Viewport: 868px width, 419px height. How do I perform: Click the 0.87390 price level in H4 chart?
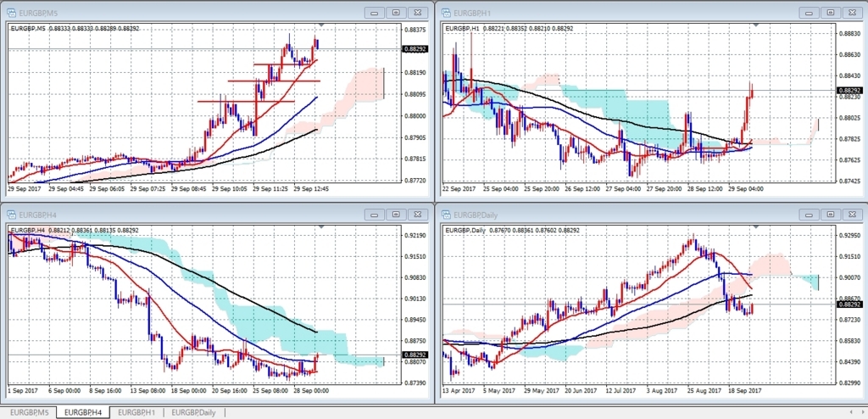pyautogui.click(x=415, y=383)
